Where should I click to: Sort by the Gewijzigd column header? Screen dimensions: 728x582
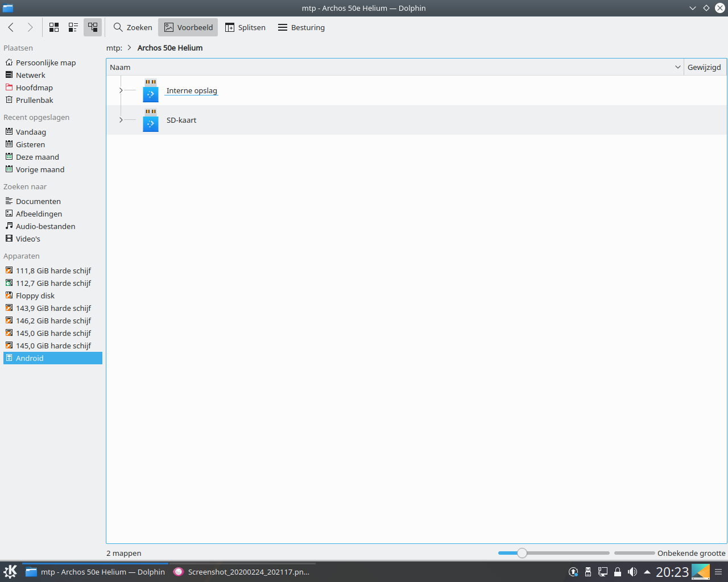coord(705,67)
